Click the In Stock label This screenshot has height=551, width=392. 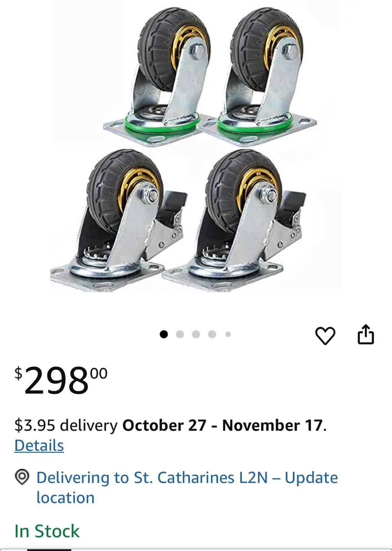click(47, 531)
